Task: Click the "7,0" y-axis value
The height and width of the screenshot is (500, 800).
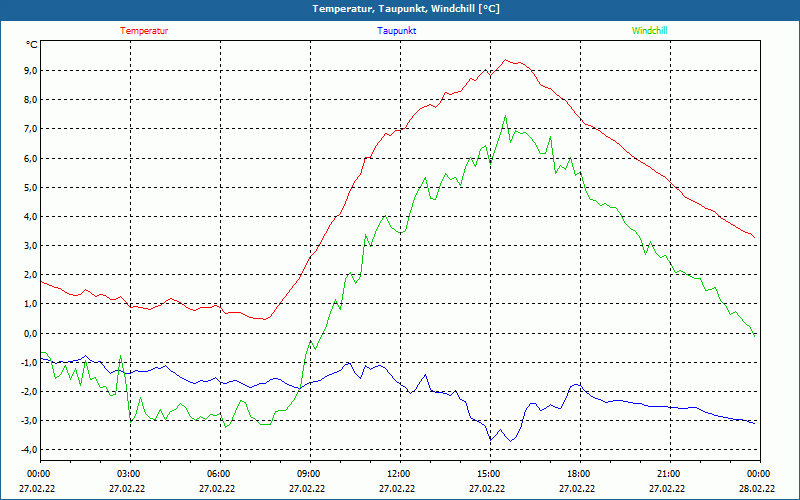Action: coord(30,129)
